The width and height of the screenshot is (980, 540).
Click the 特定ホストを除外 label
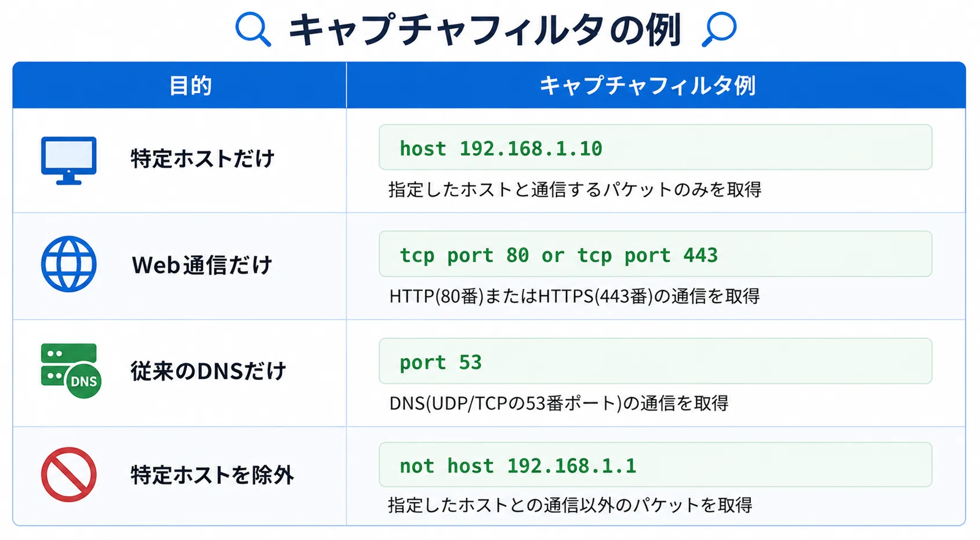(x=212, y=475)
